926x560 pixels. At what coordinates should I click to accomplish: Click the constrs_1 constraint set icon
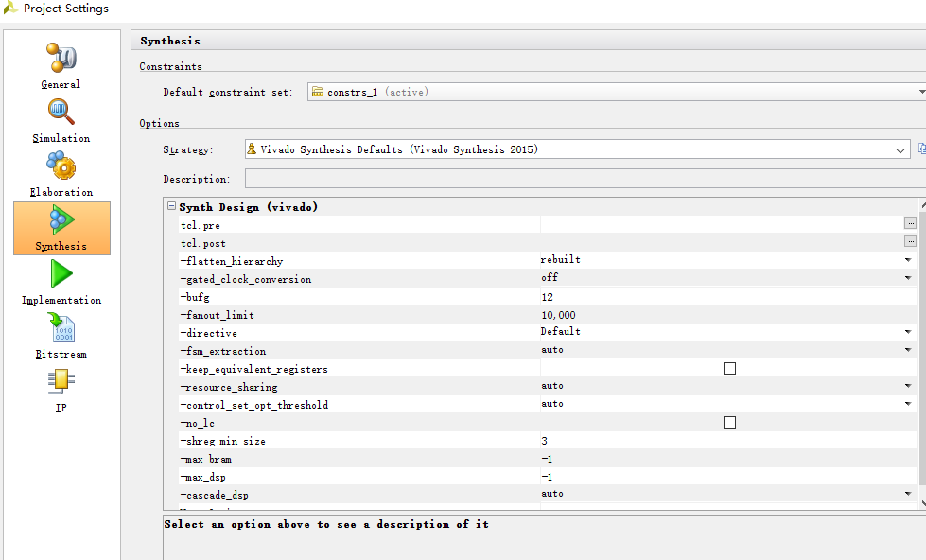pyautogui.click(x=316, y=91)
